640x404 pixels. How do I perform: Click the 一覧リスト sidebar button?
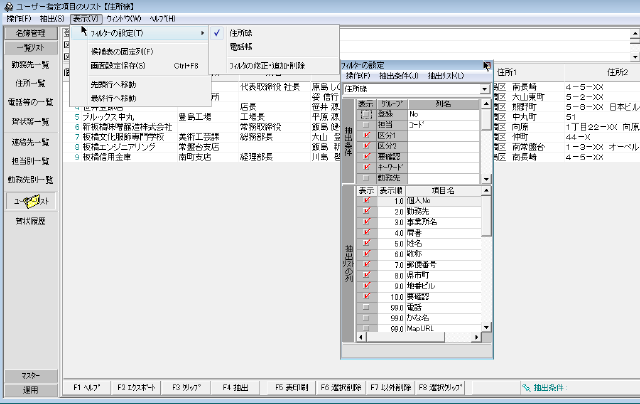click(x=31, y=48)
